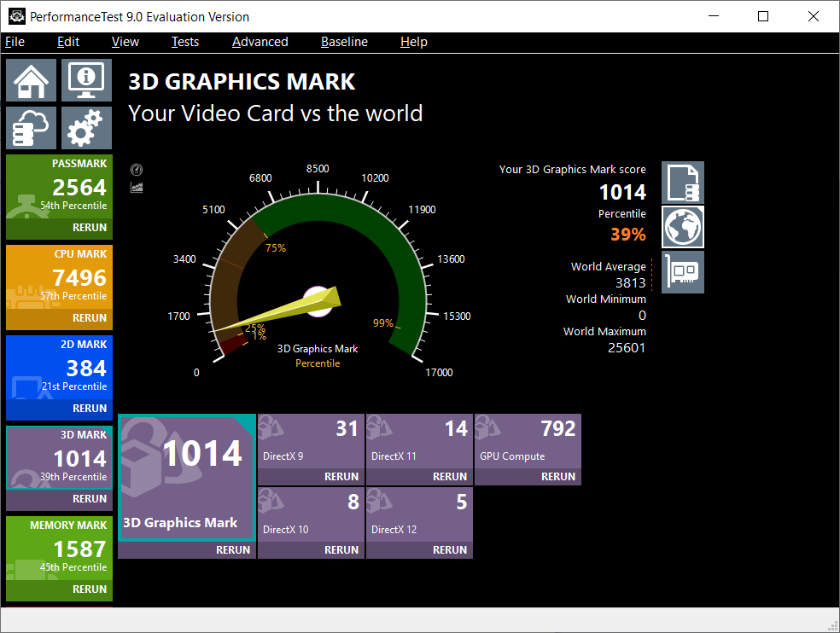Click the gauge needle center hub
Viewport: 840px width, 633px height.
tap(318, 301)
